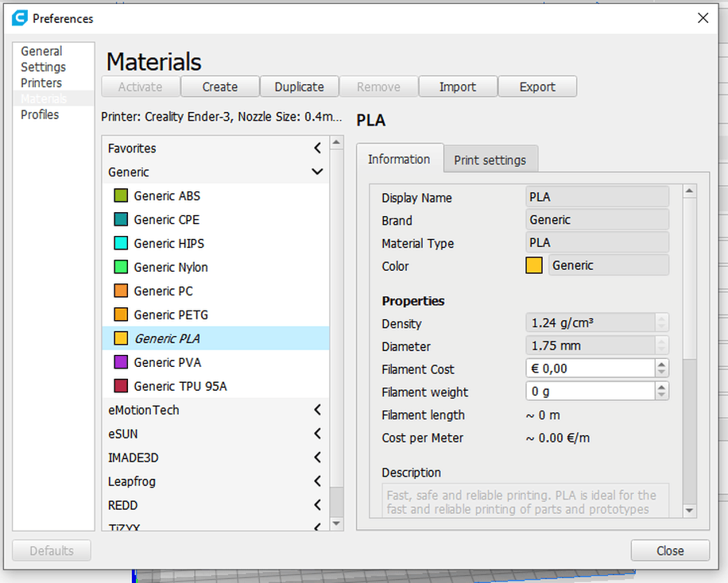The height and width of the screenshot is (583, 728).
Task: Select Generic ABS in material list
Action: tap(215, 195)
